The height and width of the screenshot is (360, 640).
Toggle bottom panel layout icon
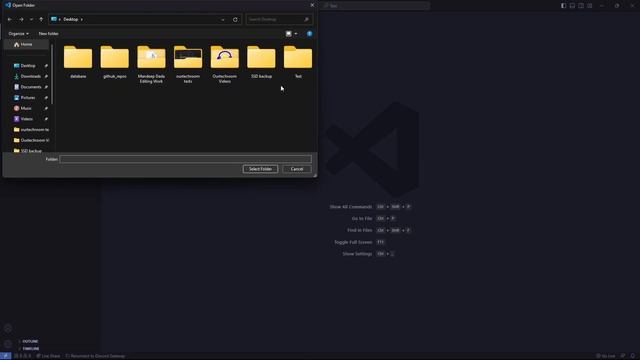[x=572, y=6]
